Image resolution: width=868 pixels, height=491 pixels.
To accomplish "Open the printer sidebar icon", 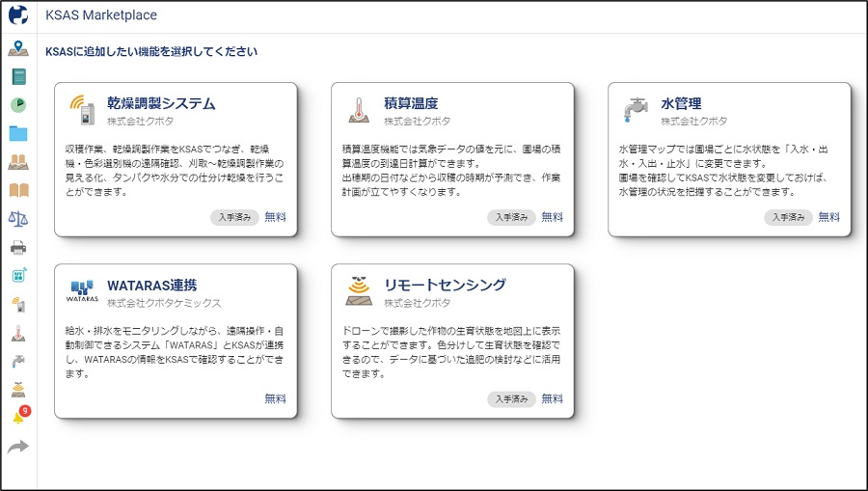I will tap(18, 248).
